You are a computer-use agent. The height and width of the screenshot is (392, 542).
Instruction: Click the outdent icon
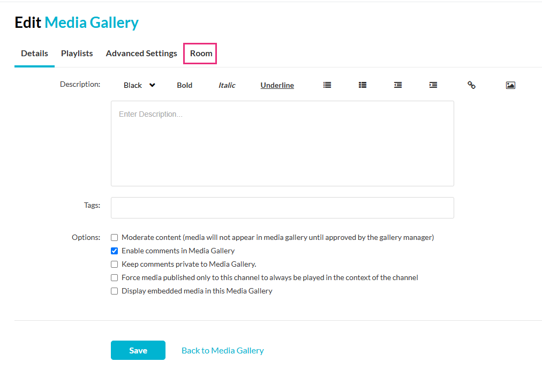398,85
